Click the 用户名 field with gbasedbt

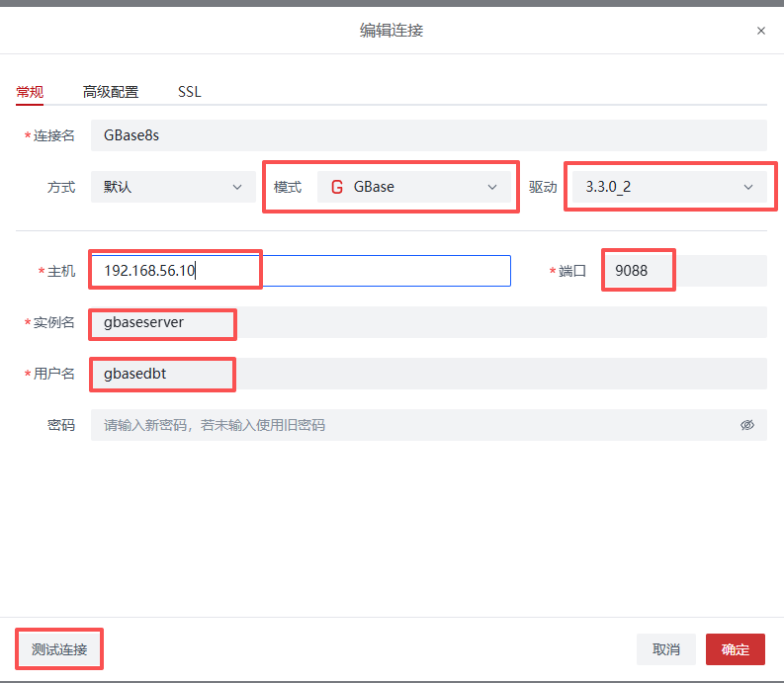pos(428,374)
